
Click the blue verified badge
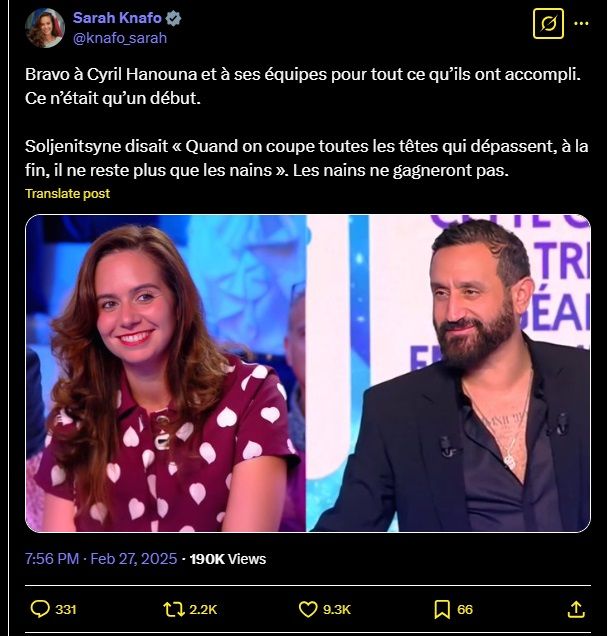coord(173,19)
